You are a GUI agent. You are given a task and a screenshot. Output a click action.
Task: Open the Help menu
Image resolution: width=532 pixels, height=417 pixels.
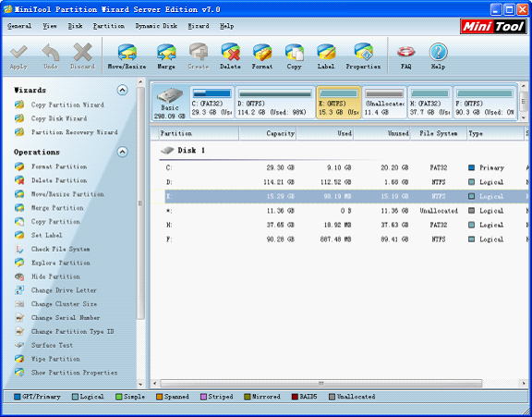click(226, 26)
